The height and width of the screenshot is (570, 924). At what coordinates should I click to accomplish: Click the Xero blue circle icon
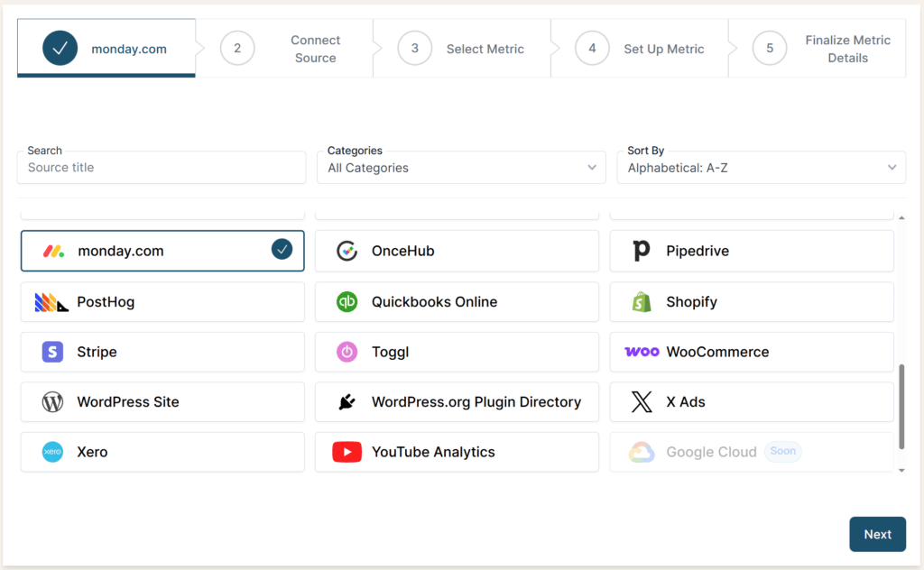click(x=52, y=452)
